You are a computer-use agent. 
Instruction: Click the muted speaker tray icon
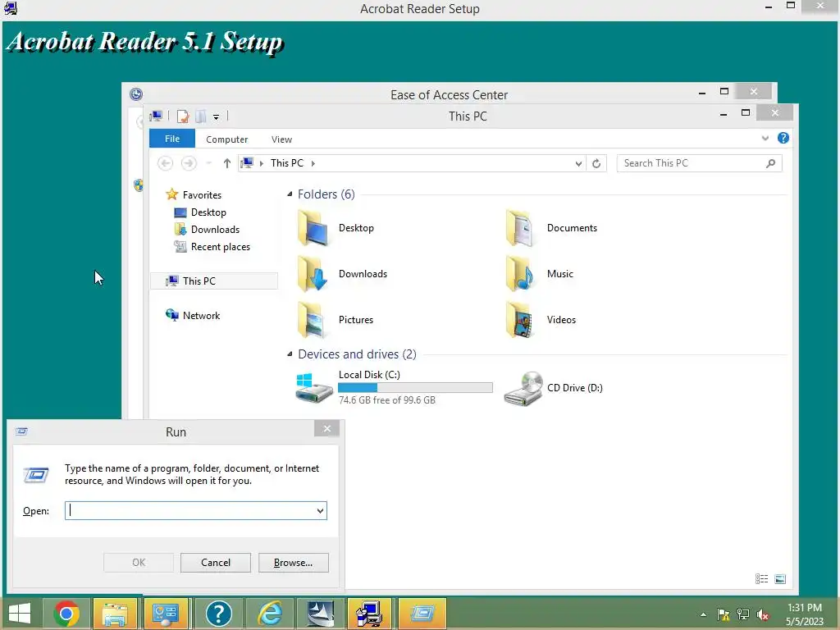coord(763,614)
